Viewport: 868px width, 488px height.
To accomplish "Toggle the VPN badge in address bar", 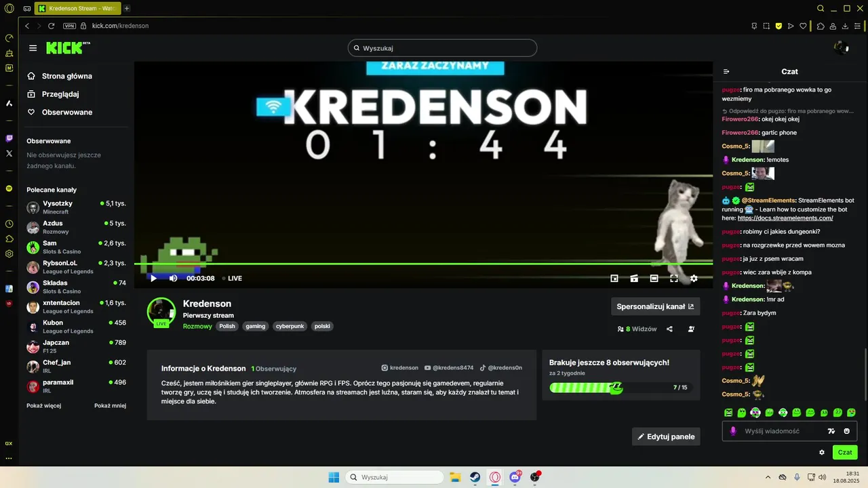I will 70,26.
